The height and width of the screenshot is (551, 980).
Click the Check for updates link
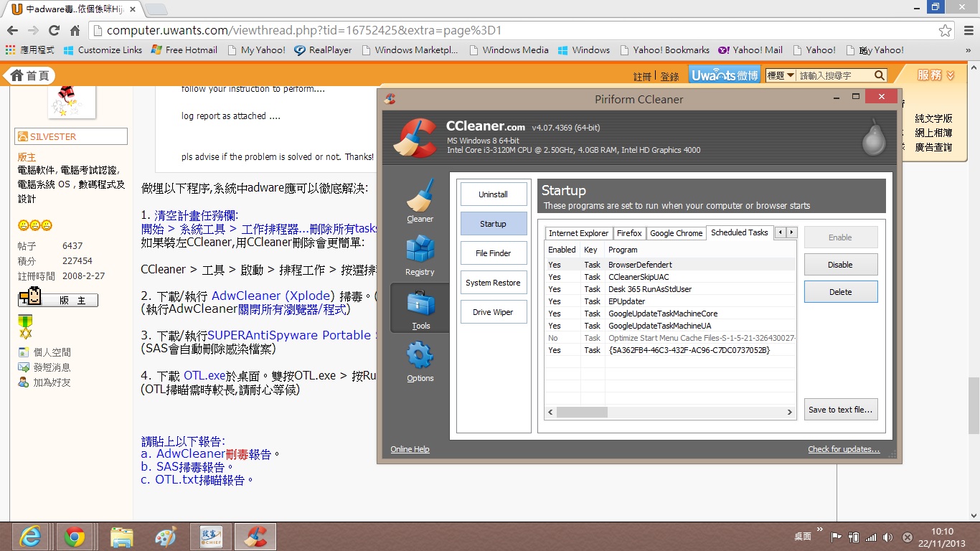coord(844,449)
